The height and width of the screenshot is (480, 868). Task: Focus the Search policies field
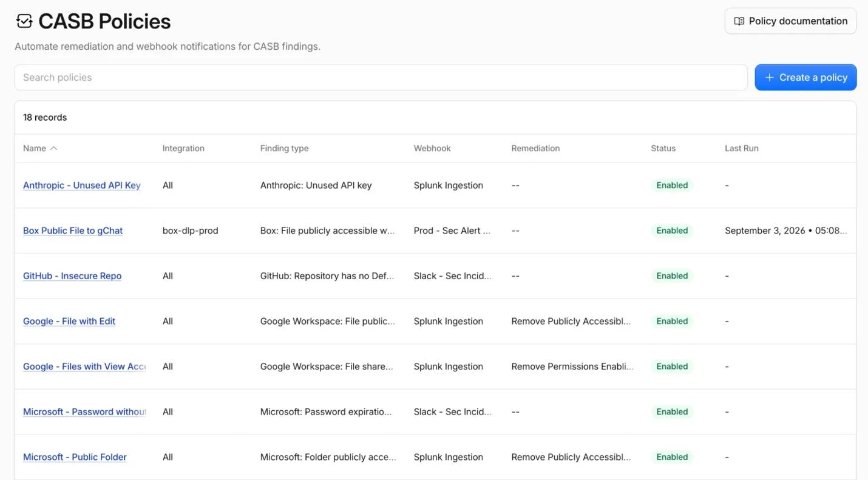pyautogui.click(x=381, y=78)
